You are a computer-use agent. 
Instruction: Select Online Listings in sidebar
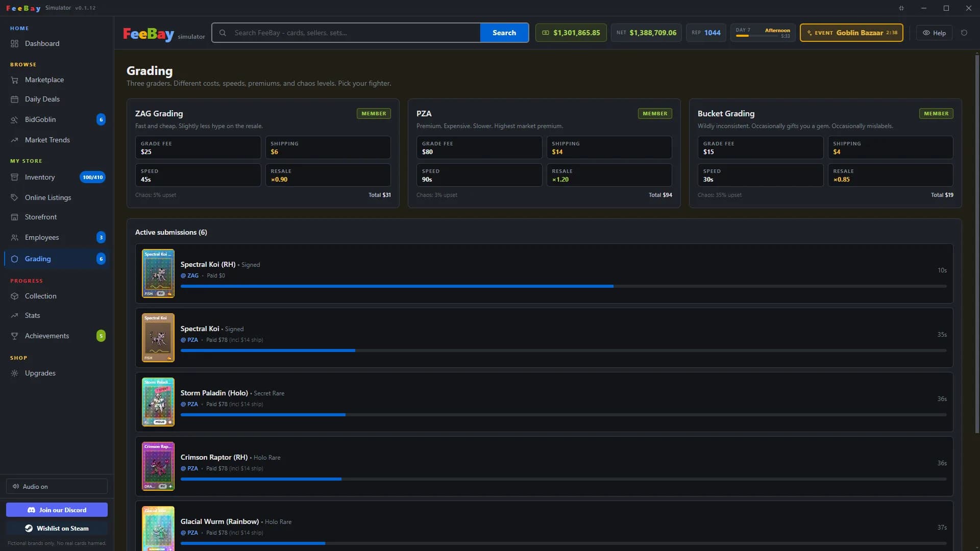tap(57, 198)
